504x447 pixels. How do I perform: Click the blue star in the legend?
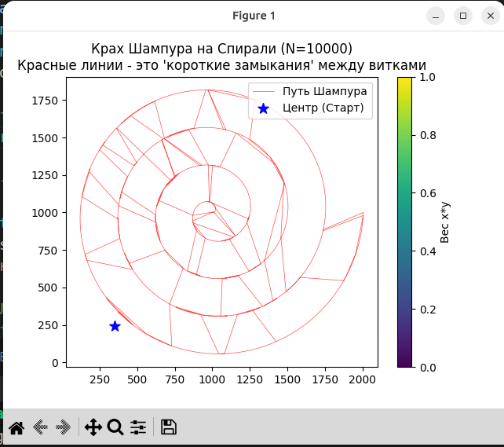[263, 108]
